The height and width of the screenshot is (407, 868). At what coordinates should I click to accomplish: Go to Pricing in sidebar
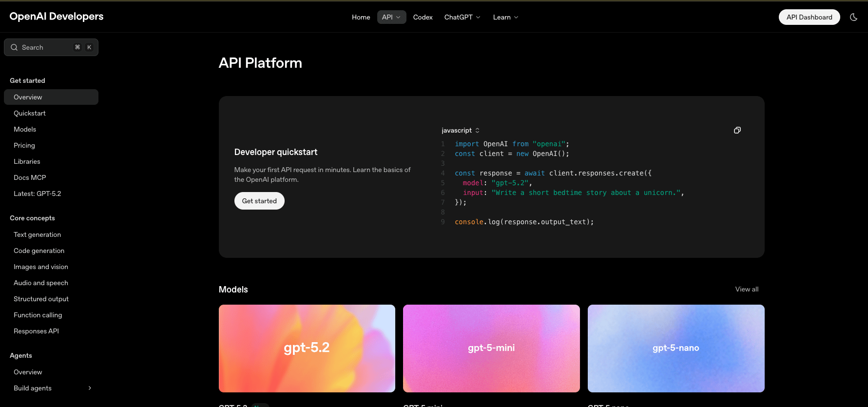pos(51,145)
